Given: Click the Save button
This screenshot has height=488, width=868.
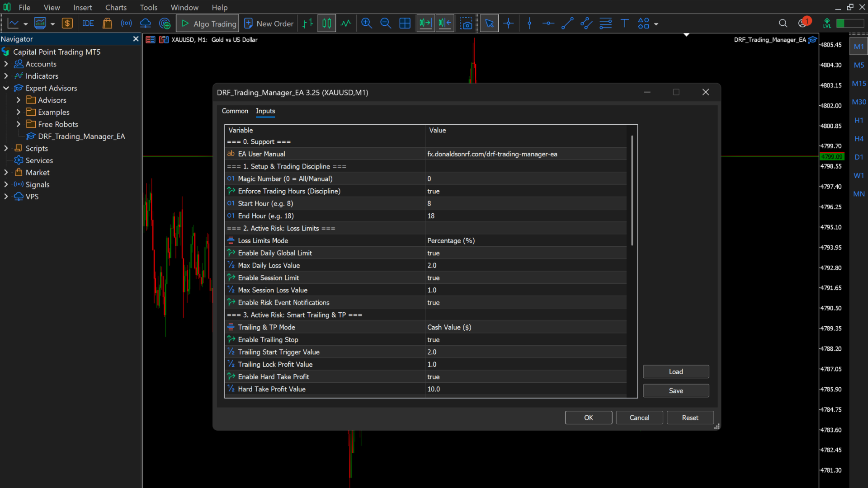Looking at the screenshot, I should pyautogui.click(x=675, y=391).
